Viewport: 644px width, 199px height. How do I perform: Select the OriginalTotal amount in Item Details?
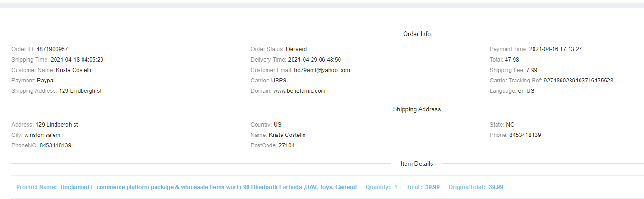pyautogui.click(x=496, y=187)
